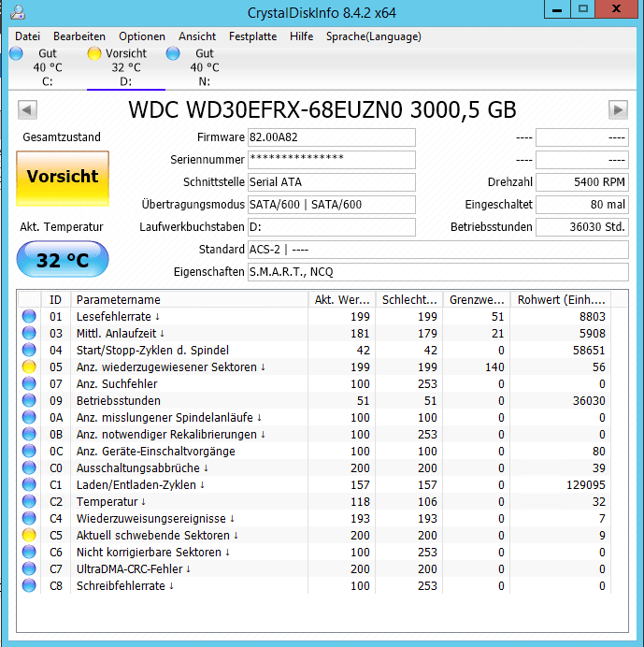Open the Bearbeiten menu
The width and height of the screenshot is (644, 647).
[x=79, y=36]
